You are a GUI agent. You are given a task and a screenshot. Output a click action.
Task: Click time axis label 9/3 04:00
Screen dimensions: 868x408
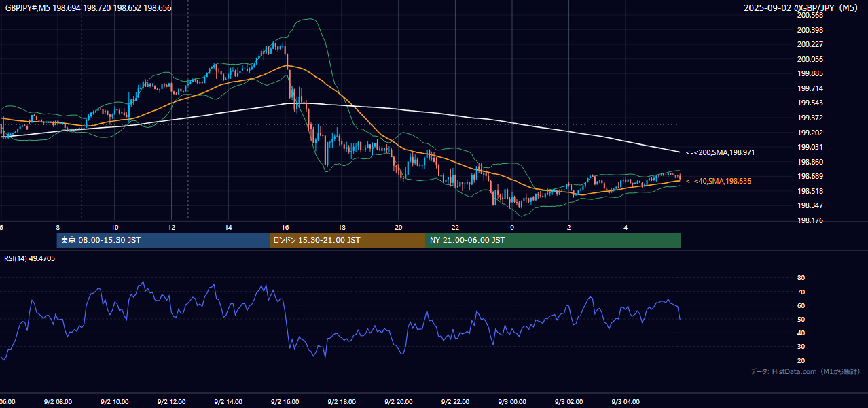(x=626, y=401)
